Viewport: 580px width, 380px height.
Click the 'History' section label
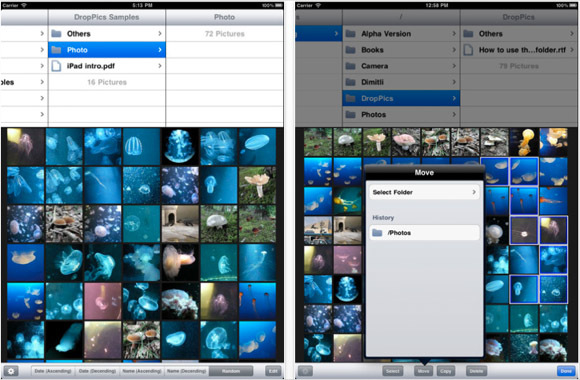coord(383,218)
